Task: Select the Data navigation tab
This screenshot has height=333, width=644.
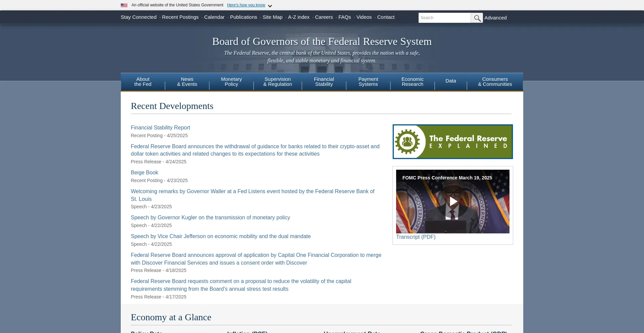Action: 450,81
